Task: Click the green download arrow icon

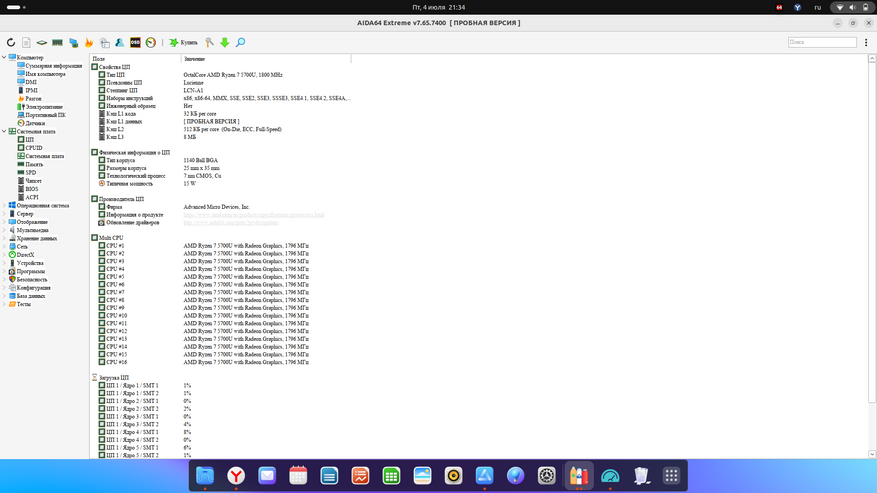Action: [x=225, y=43]
